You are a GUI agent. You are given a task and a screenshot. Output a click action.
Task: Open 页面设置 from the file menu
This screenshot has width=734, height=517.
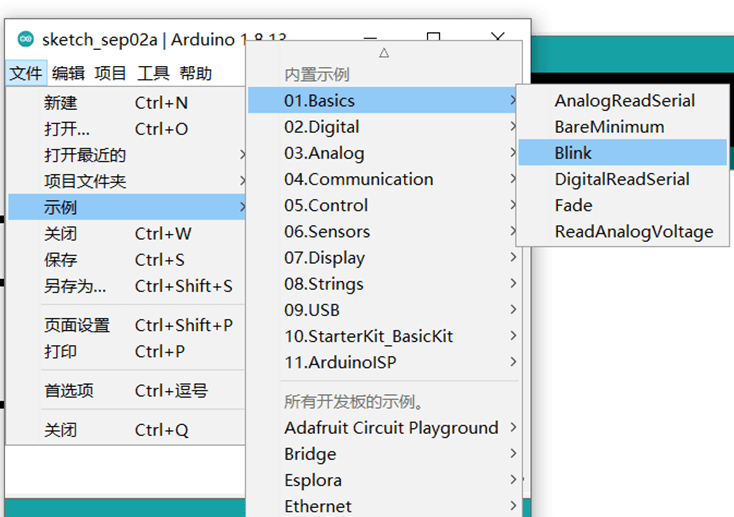click(126, 325)
